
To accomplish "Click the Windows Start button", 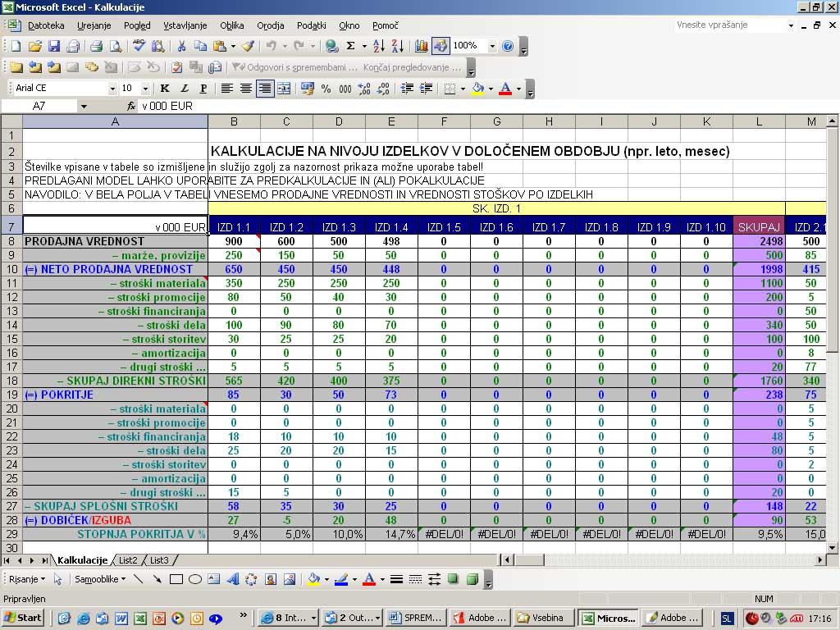I will click(23, 618).
